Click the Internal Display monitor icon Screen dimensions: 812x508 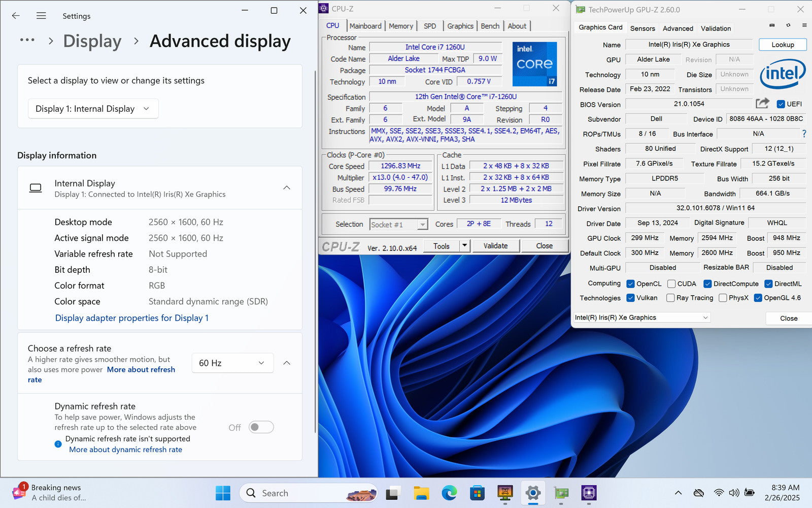point(36,188)
